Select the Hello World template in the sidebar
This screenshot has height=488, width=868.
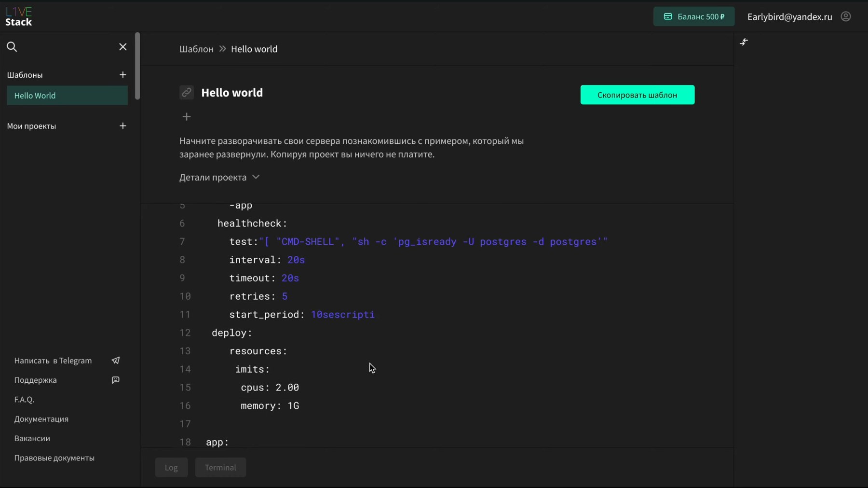(x=68, y=96)
